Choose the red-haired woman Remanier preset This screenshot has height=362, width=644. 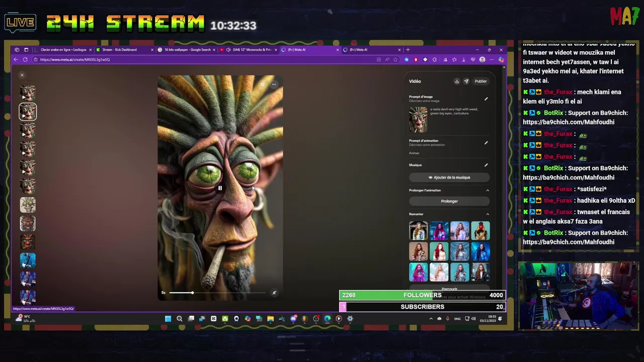coord(439,251)
